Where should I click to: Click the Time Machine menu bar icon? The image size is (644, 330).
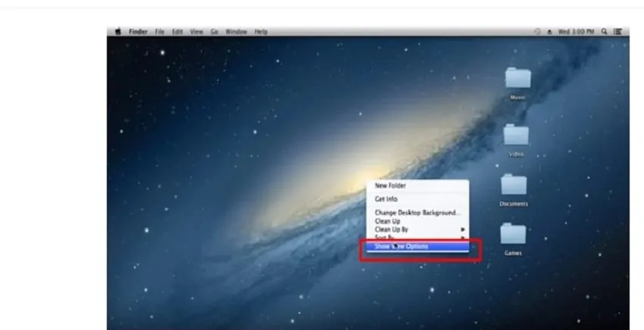coord(537,32)
